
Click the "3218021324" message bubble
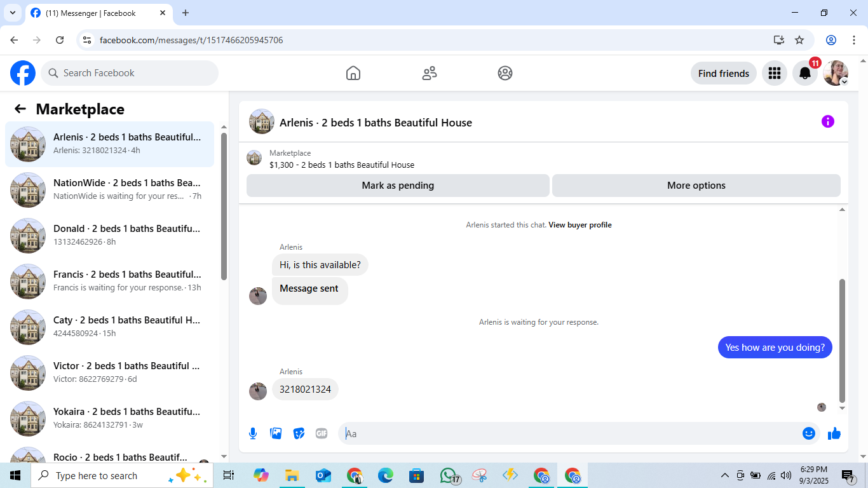pyautogui.click(x=305, y=389)
